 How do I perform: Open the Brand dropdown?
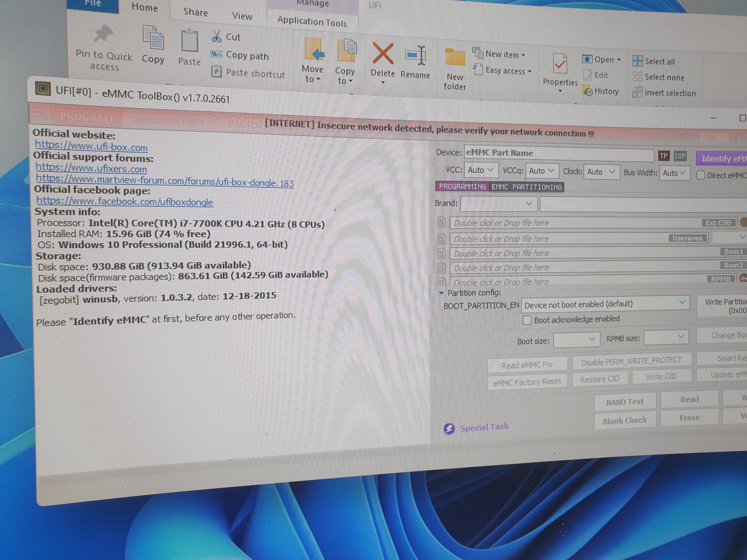[x=498, y=204]
